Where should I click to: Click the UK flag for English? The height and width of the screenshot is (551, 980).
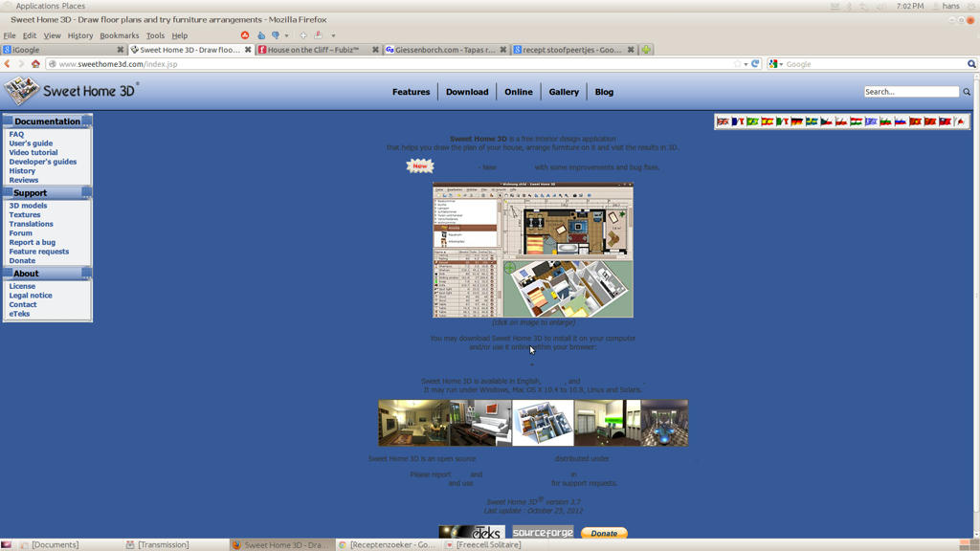coord(723,121)
